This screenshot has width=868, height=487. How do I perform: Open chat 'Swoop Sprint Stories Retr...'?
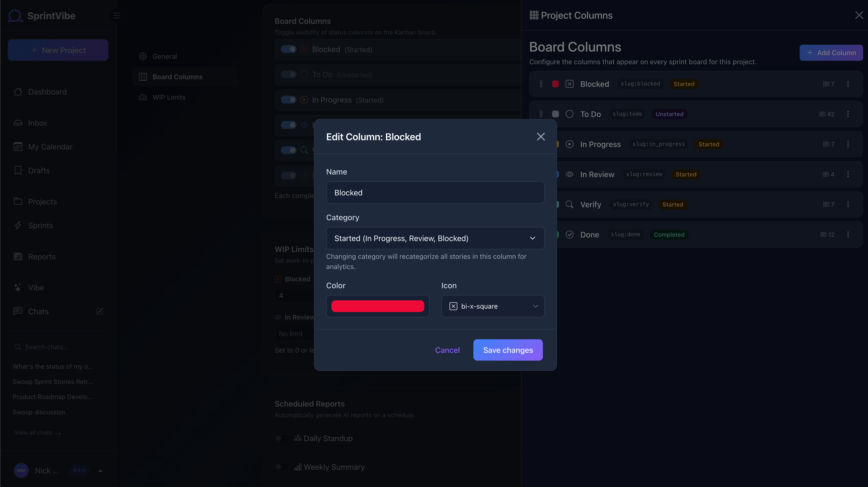[x=53, y=382]
